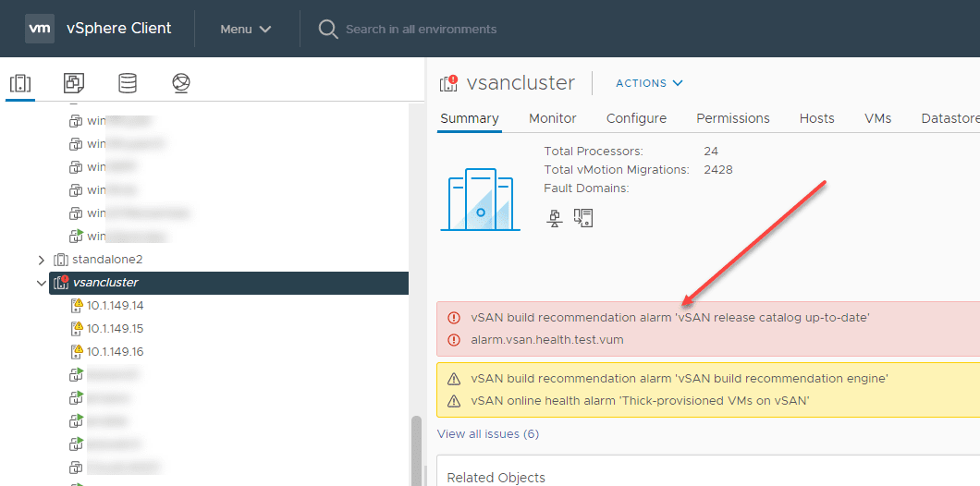
Task: Open the VMs tab
Action: tap(878, 118)
